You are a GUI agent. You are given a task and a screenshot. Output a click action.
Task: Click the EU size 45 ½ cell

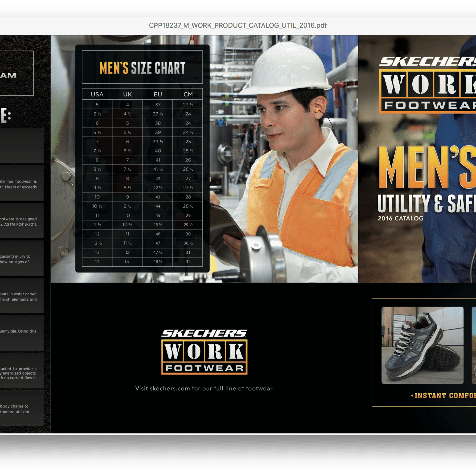coord(158,225)
